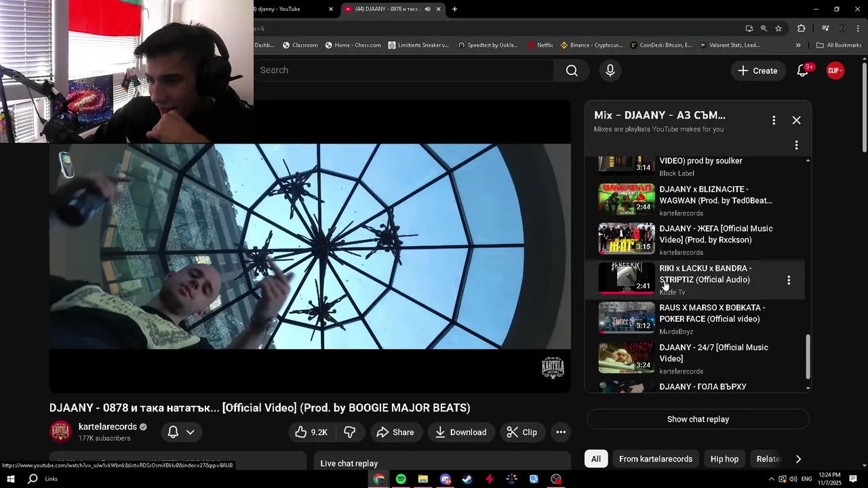The height and width of the screenshot is (488, 868).
Task: Download the video
Action: 461,432
